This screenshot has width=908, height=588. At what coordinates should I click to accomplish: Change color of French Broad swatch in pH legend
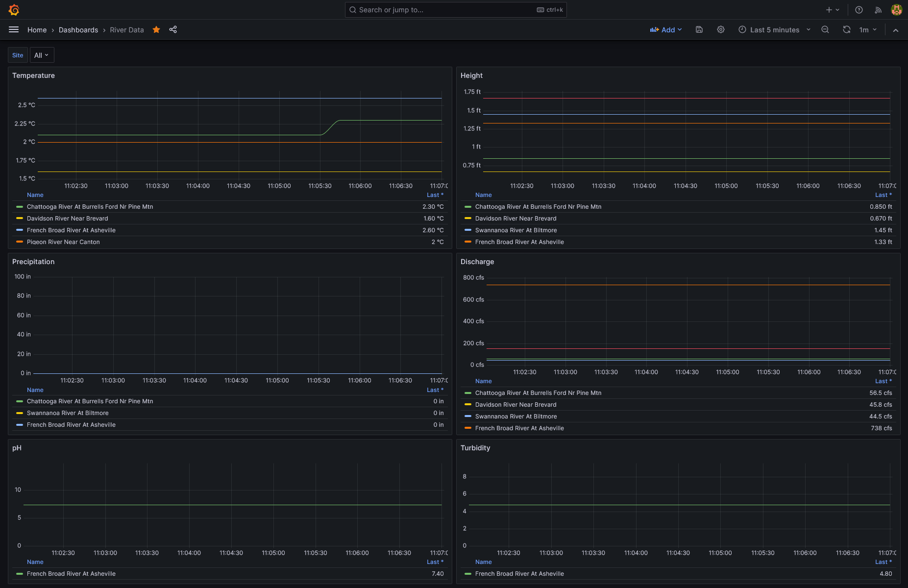click(20, 574)
